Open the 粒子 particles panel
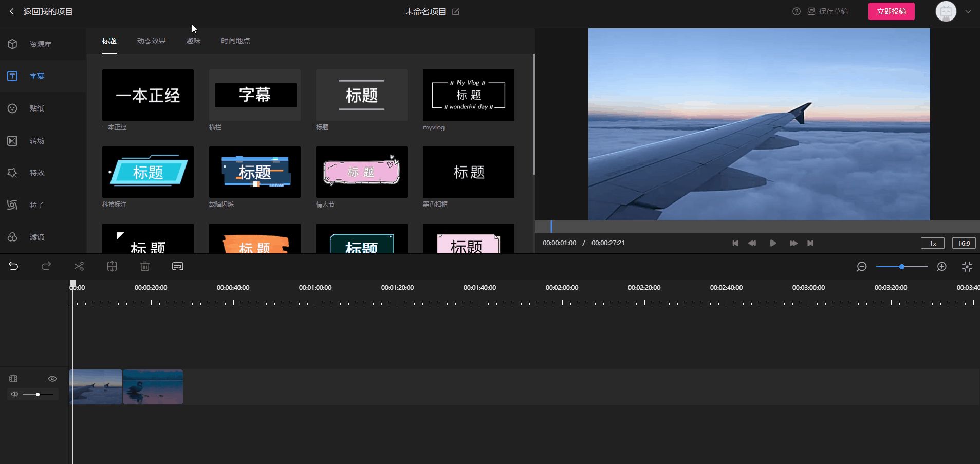Viewport: 980px width, 464px height. point(36,205)
